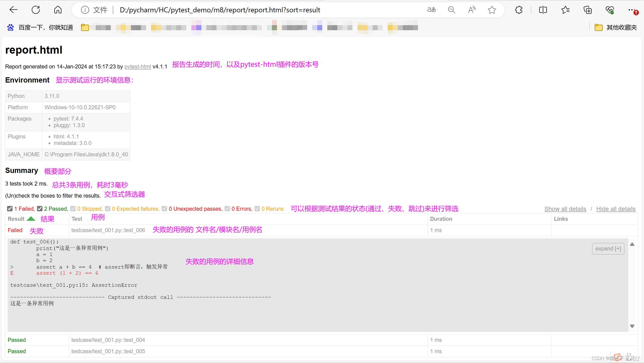Toggle the 0 Errors filter checkbox
This screenshot has width=644, height=363.
point(227,208)
